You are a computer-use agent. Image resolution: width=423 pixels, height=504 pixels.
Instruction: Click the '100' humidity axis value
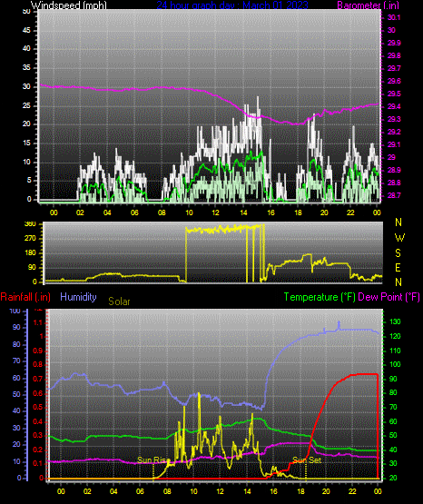coord(15,311)
